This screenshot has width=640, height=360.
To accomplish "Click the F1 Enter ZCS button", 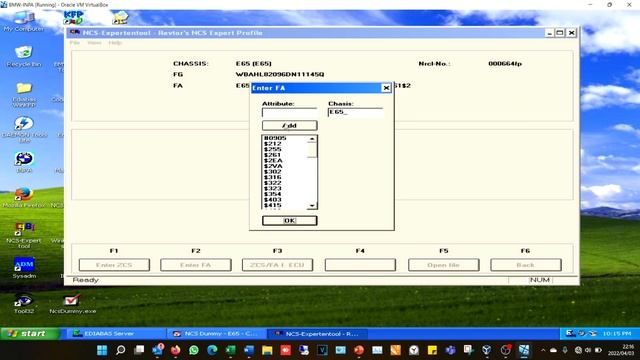I will [114, 265].
